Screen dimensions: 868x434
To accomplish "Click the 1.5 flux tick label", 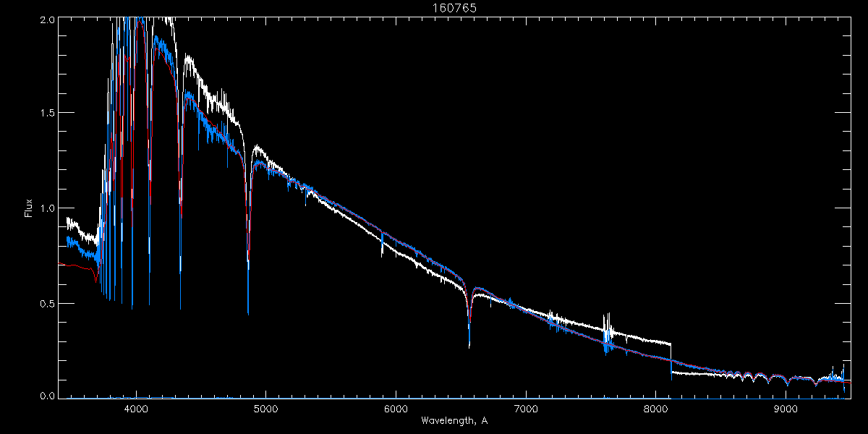I will click(x=46, y=113).
